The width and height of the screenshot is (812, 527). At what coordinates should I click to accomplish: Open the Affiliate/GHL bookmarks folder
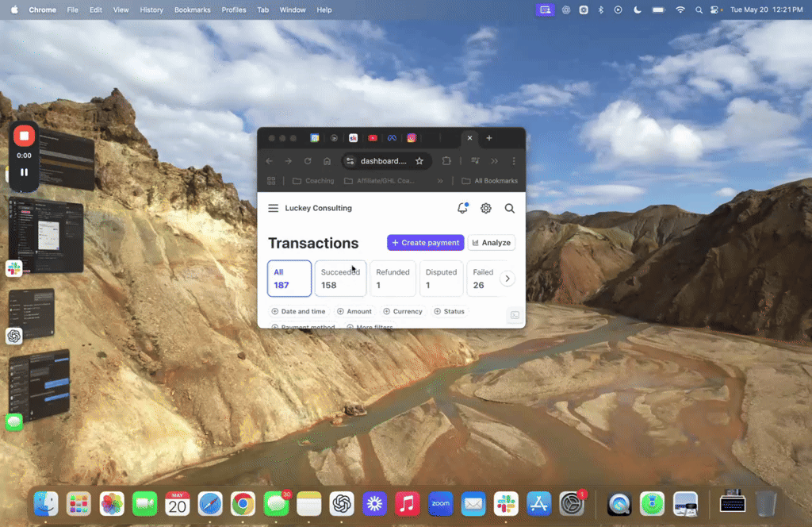coord(380,181)
